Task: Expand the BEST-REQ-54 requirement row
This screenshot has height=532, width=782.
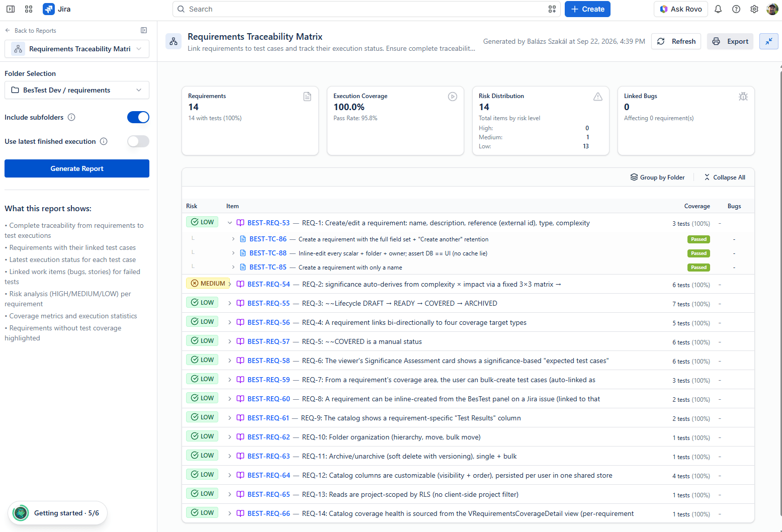Action: tap(230, 284)
